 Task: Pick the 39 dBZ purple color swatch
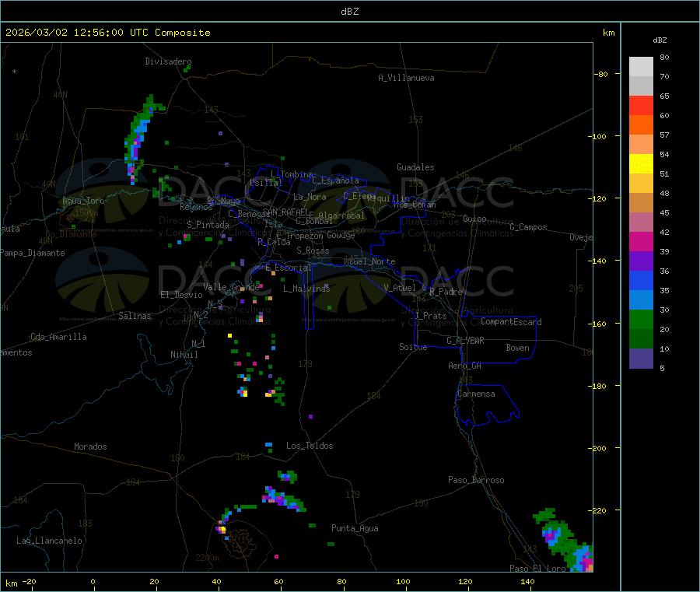[641, 261]
